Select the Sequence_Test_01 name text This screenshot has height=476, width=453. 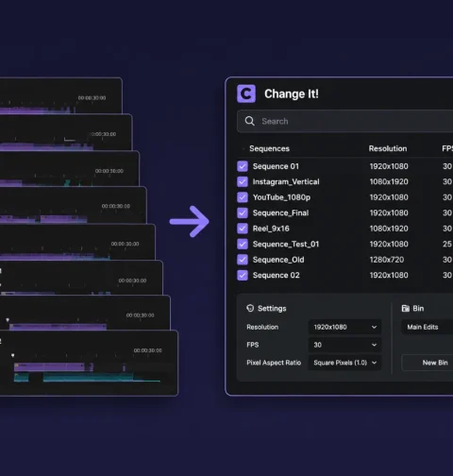(x=286, y=244)
